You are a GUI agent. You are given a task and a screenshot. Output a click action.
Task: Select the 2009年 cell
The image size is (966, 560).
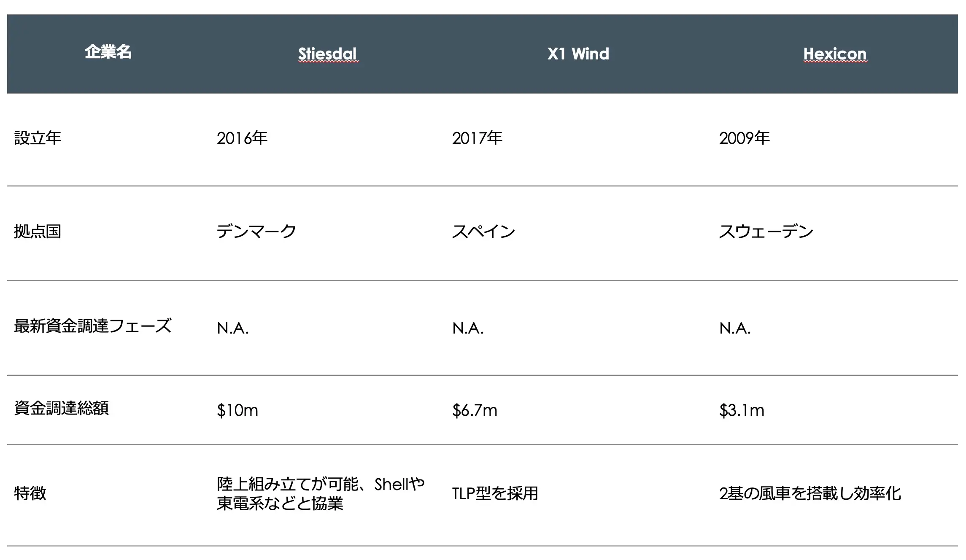(745, 138)
